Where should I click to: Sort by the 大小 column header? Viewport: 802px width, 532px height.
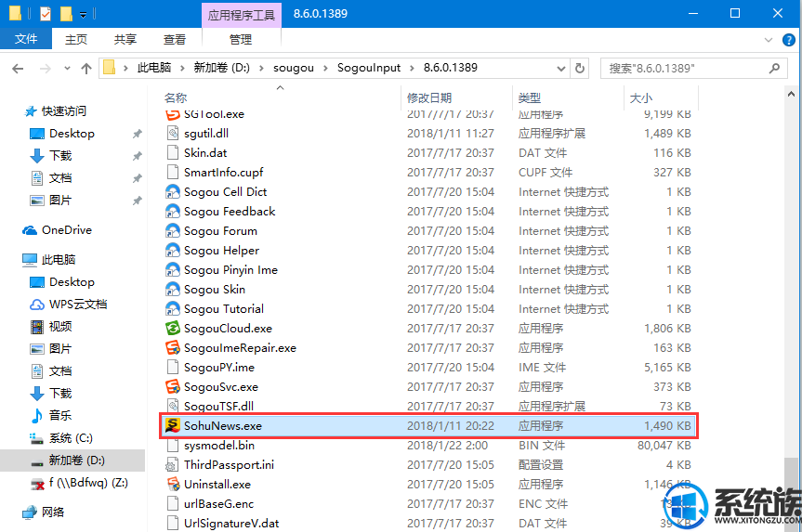[x=641, y=97]
